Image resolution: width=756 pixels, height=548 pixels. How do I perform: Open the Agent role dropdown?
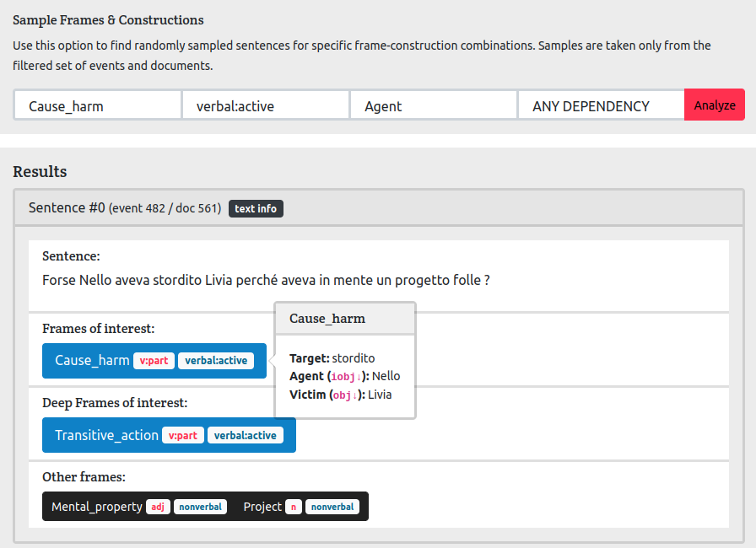[x=433, y=105]
